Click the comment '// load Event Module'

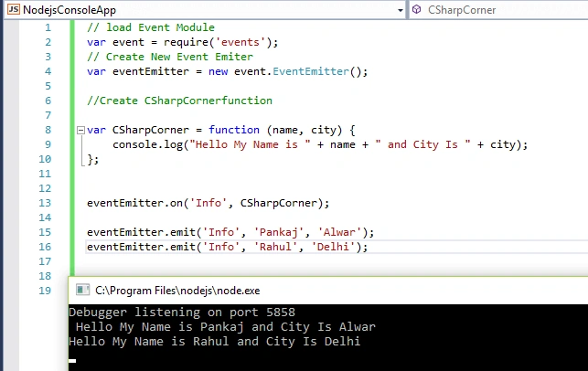click(151, 27)
